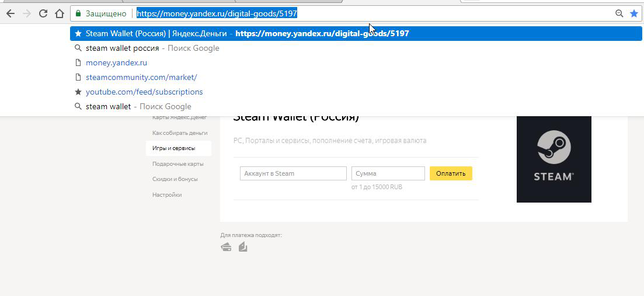This screenshot has width=644, height=296.
Task: Toggle the blue bookmark star
Action: coord(633,13)
